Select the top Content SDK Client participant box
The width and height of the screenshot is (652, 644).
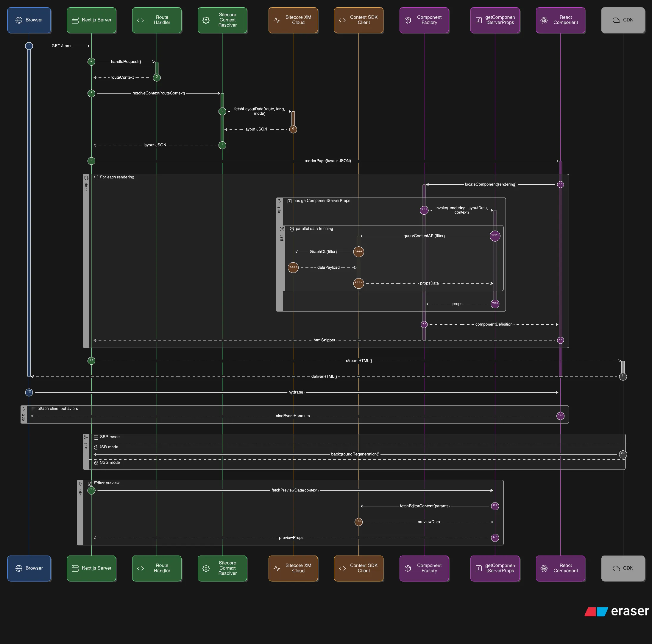(359, 20)
